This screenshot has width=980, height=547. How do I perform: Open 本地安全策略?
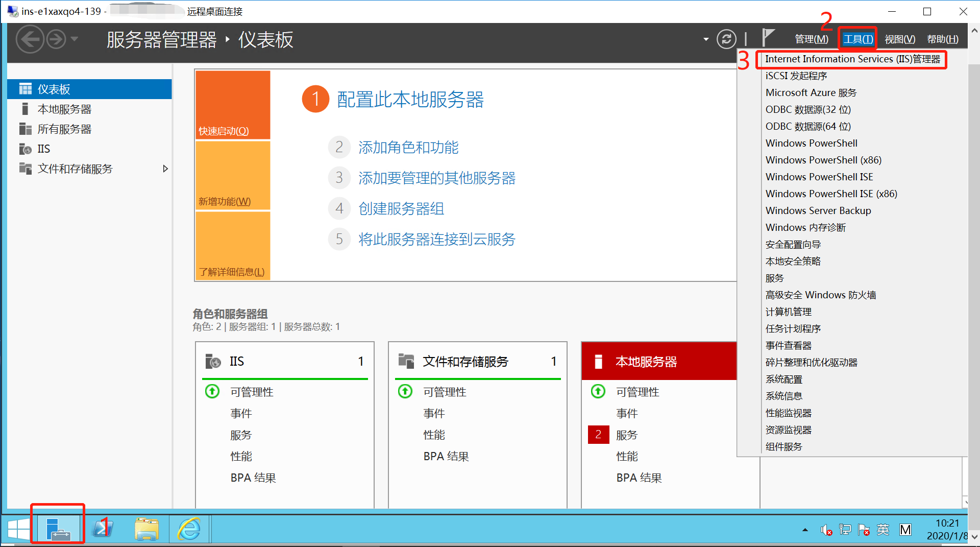pyautogui.click(x=793, y=261)
